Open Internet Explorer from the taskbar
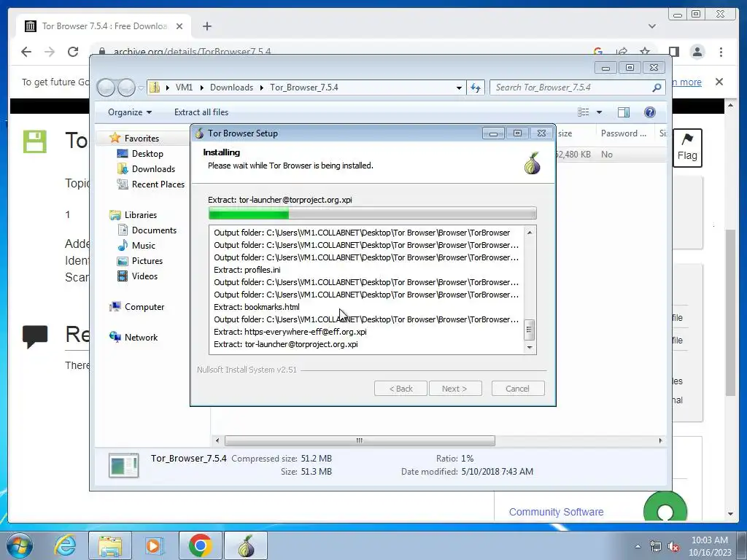This screenshot has height=560, width=747. click(x=65, y=545)
